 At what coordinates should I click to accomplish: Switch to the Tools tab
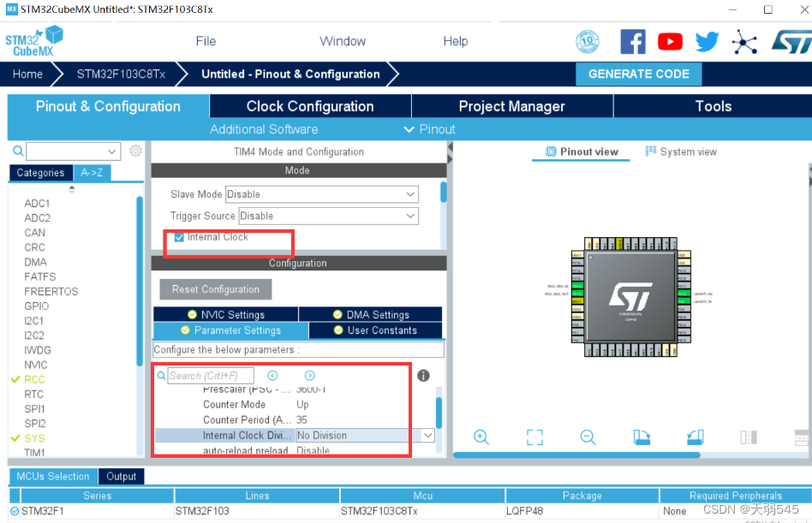(x=713, y=106)
